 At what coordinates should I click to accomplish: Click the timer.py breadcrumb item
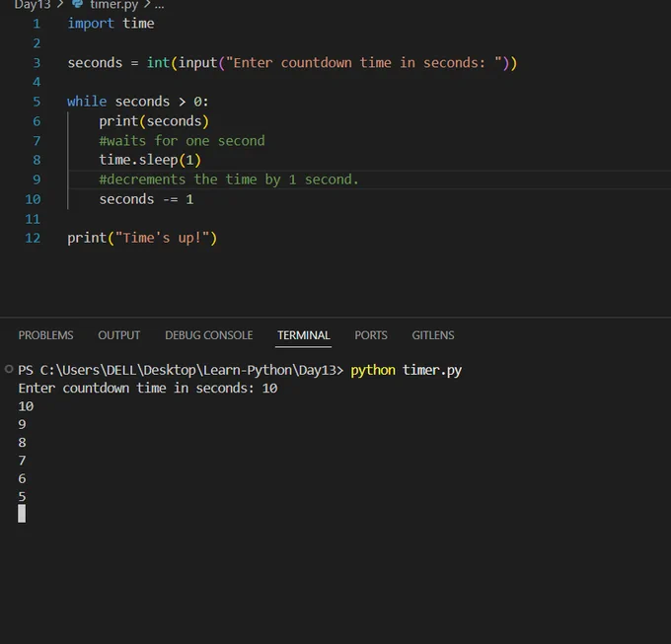coord(113,5)
